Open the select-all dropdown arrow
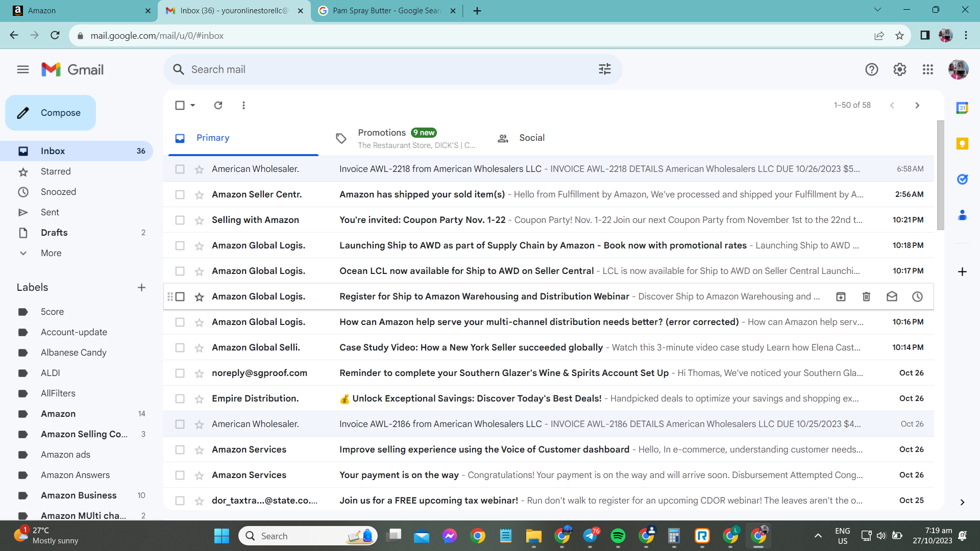The height and width of the screenshot is (551, 980). 192,105
